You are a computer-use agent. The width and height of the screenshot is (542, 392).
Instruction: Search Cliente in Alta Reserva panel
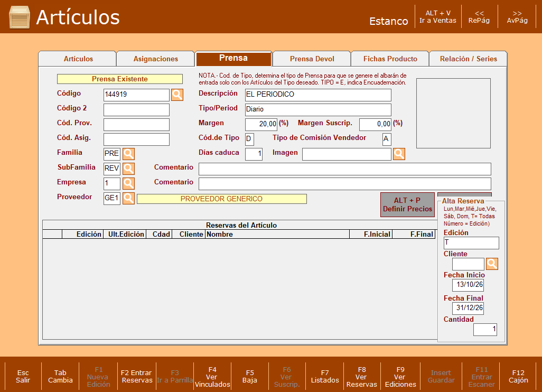coord(492,264)
